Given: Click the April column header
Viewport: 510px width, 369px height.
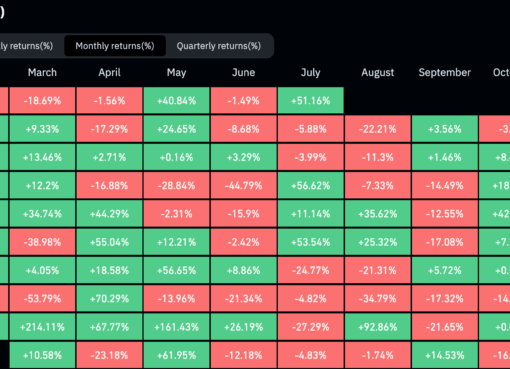Looking at the screenshot, I should [x=109, y=72].
